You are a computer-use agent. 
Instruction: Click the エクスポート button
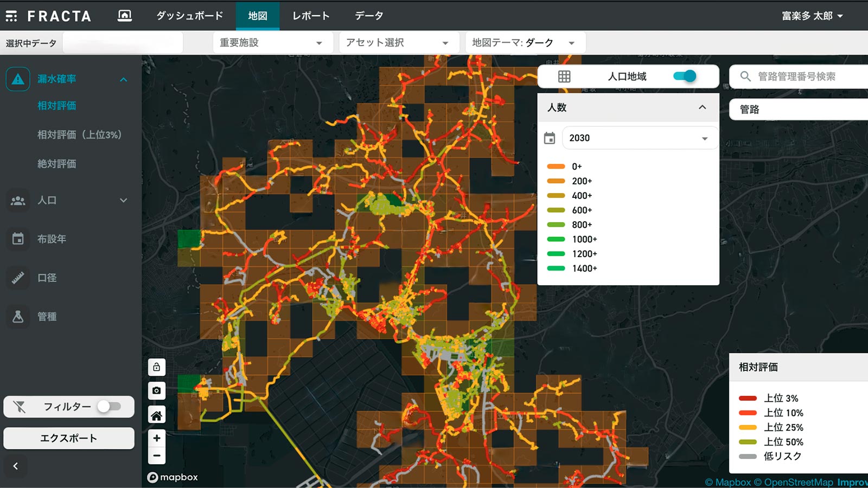[69, 438]
